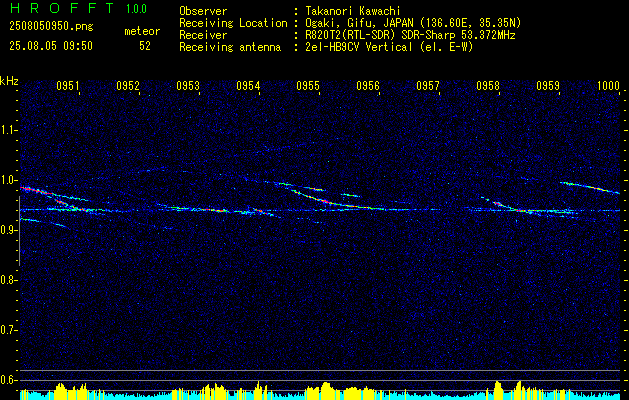
Task: Click the 0.7 kHz axis label
Action: click(7, 330)
